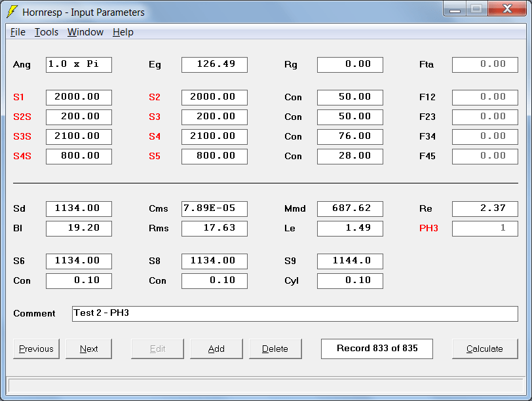Click the Record 833 of 835 box
This screenshot has height=401, width=532.
point(377,349)
